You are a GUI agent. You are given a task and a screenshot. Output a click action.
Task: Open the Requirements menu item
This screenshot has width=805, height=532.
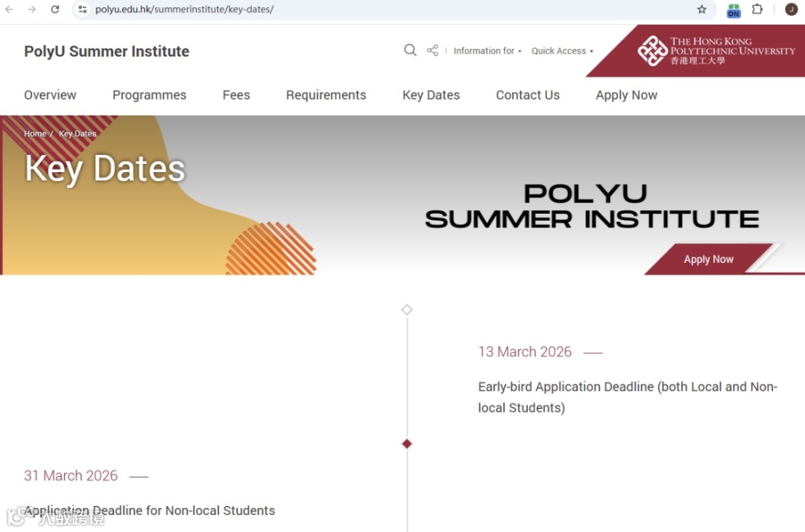[x=326, y=95]
